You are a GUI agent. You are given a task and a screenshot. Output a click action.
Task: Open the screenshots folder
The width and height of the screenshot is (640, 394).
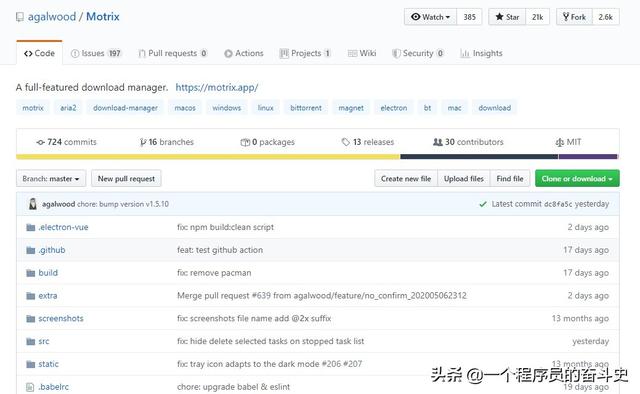61,318
